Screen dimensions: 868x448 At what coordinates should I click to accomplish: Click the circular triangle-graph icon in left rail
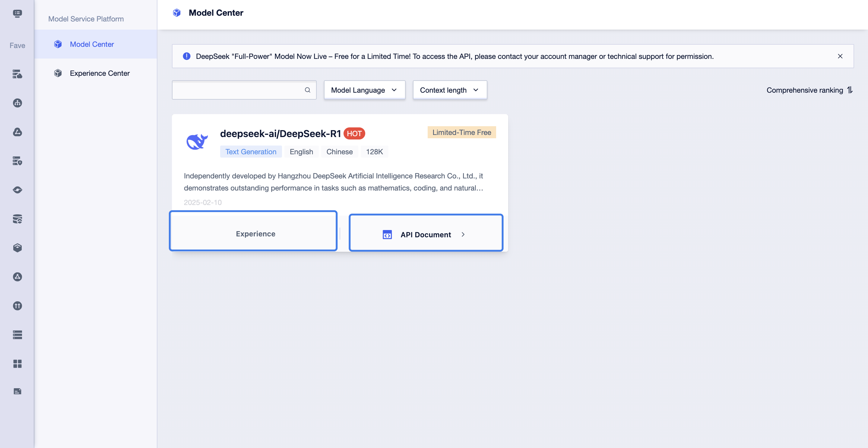tap(17, 277)
